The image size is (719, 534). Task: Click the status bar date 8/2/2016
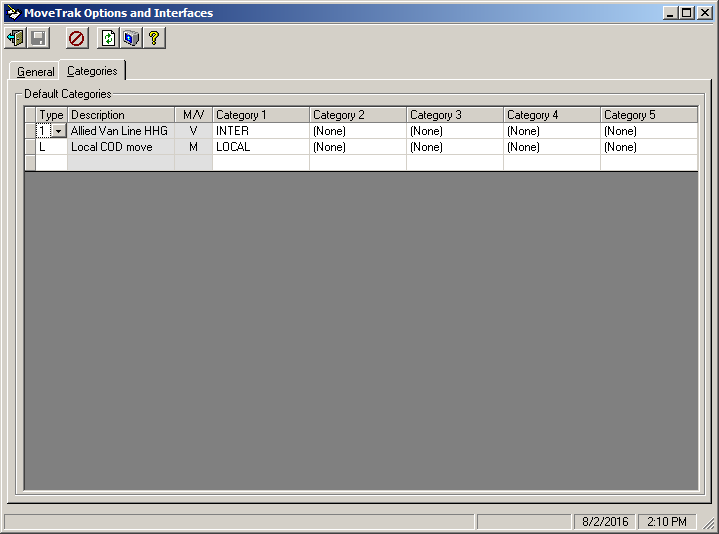pyautogui.click(x=605, y=522)
